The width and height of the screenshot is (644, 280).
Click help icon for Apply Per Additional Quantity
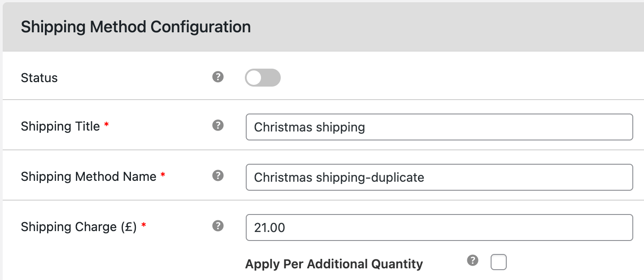point(473,261)
